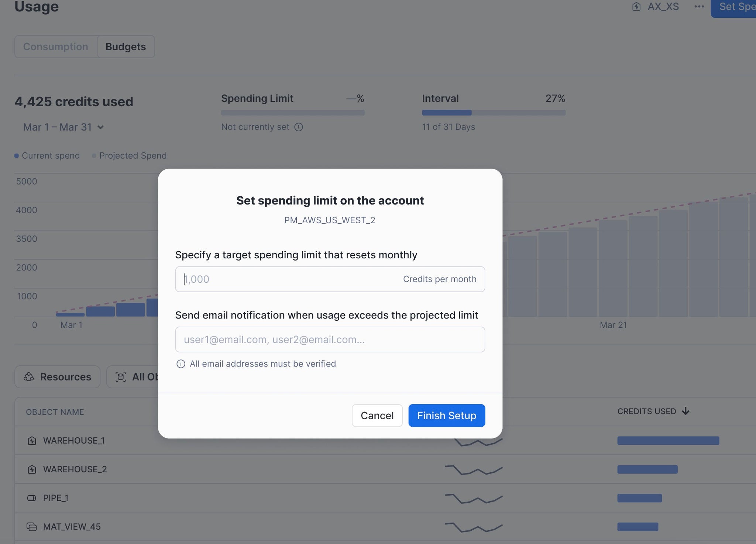
Task: Click the info icon beside Not currently set
Action: tap(299, 127)
